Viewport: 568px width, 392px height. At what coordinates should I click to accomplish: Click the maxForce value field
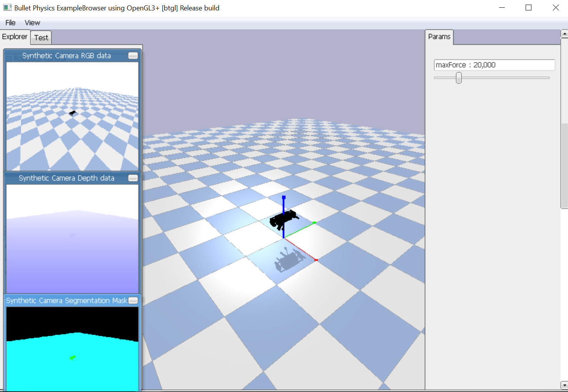[494, 65]
